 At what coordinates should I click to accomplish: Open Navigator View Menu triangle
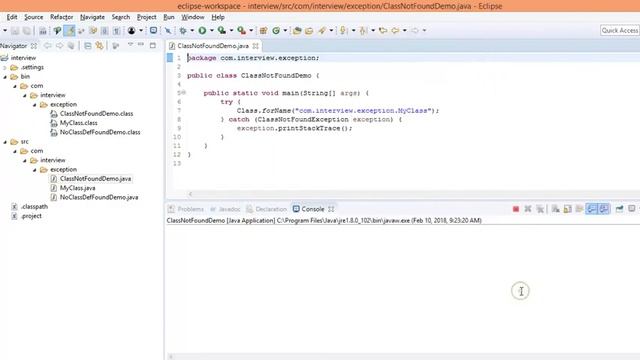coord(130,45)
